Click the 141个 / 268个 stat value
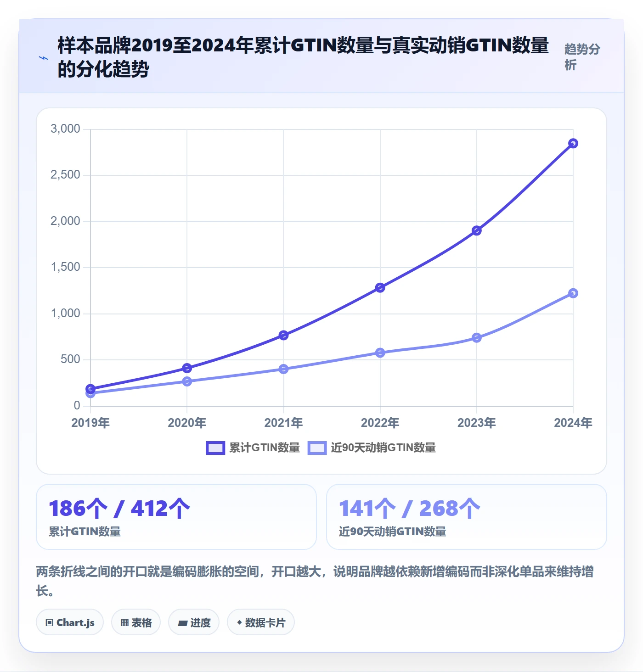 pos(410,509)
